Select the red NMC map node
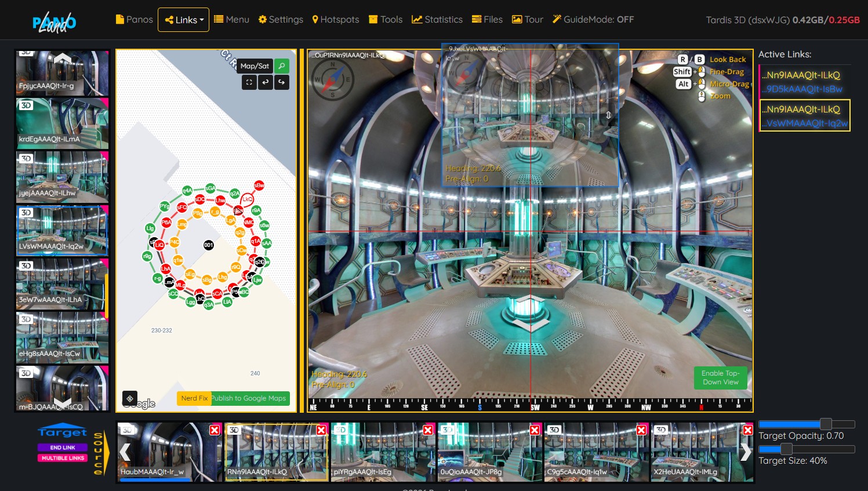This screenshot has height=491, width=868. point(249,222)
